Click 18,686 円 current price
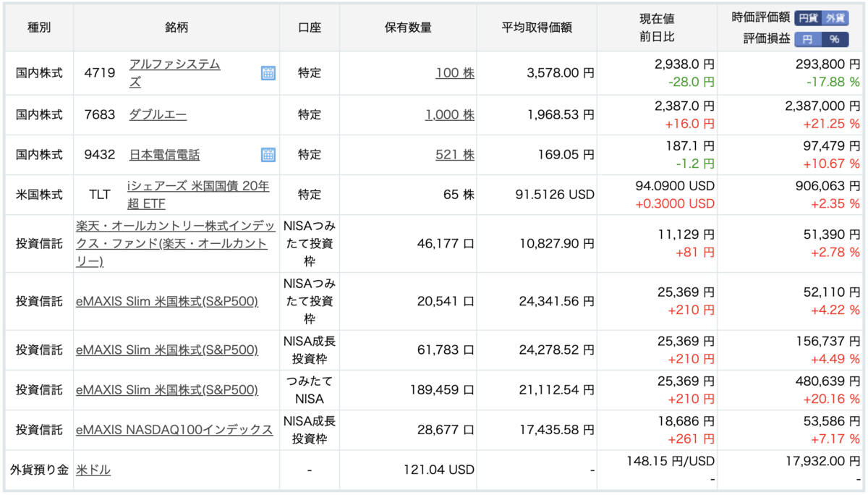This screenshot has width=868, height=495. pyautogui.click(x=684, y=420)
